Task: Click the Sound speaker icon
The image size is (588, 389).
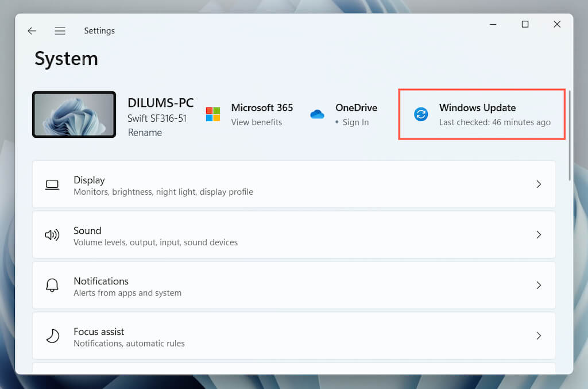Action: (x=52, y=235)
